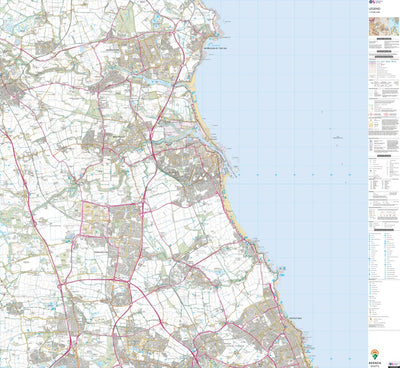
Task: Open the legend sample map thumbnail
Action: [x=384, y=26]
